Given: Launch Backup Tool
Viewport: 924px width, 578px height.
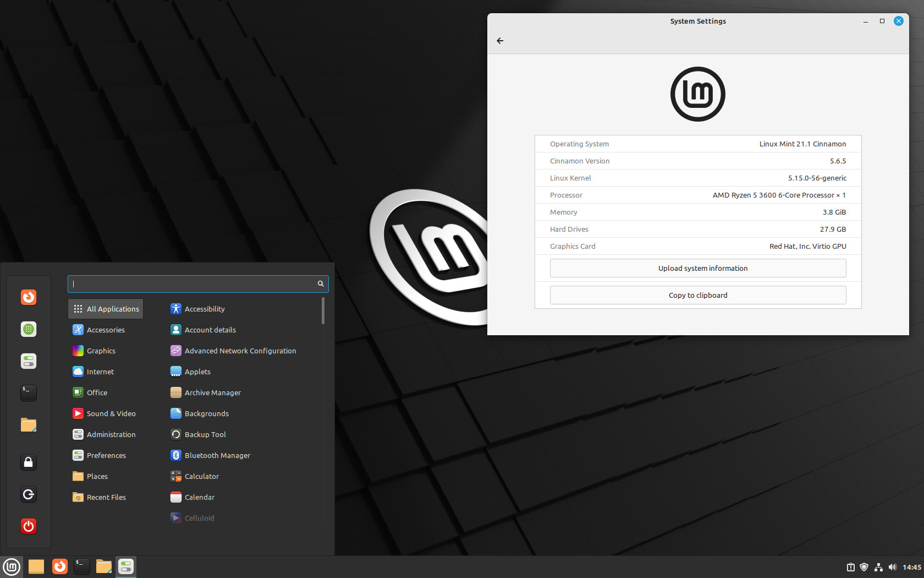Looking at the screenshot, I should [x=198, y=434].
